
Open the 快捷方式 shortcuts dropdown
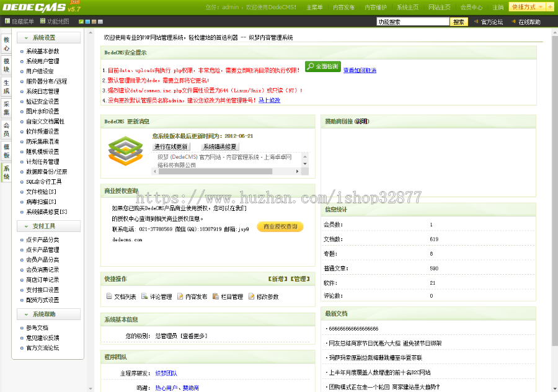click(x=528, y=7)
